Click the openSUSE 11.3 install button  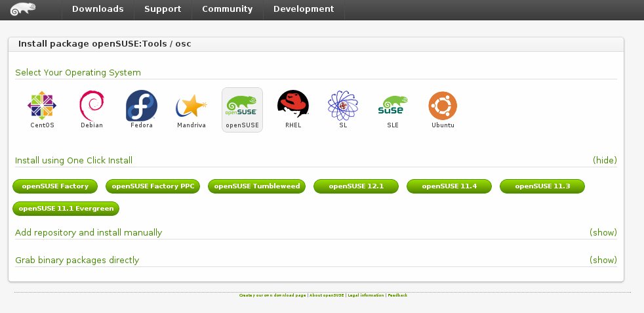[x=542, y=186]
